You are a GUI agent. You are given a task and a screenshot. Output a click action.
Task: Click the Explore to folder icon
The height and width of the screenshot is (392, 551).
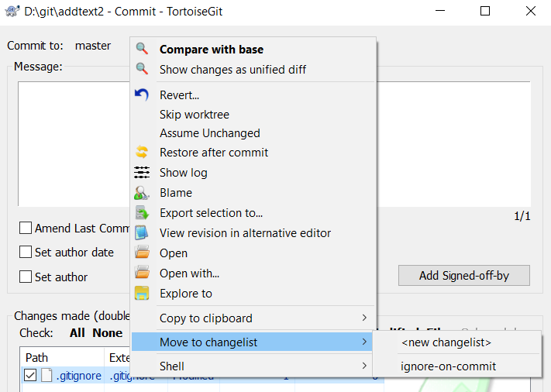(x=142, y=293)
